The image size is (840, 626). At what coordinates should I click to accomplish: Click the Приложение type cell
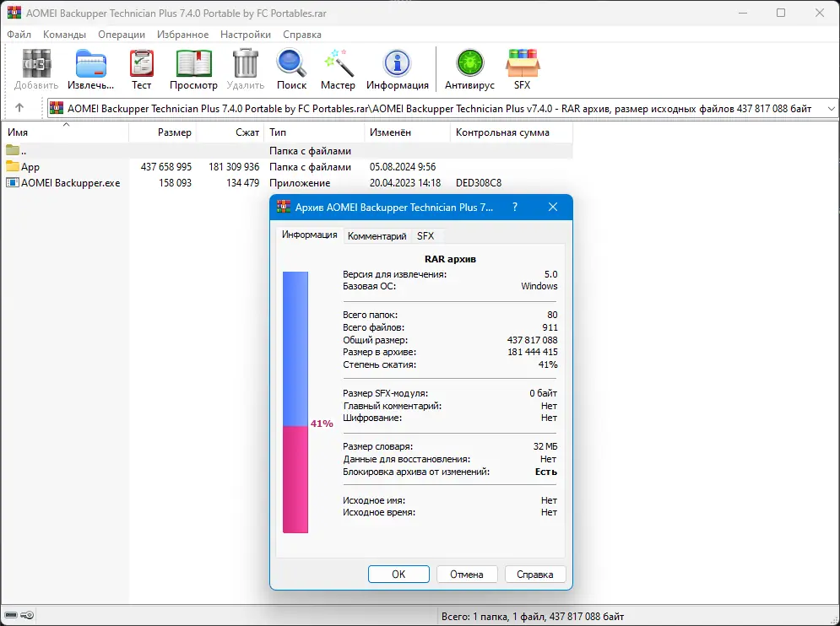300,182
